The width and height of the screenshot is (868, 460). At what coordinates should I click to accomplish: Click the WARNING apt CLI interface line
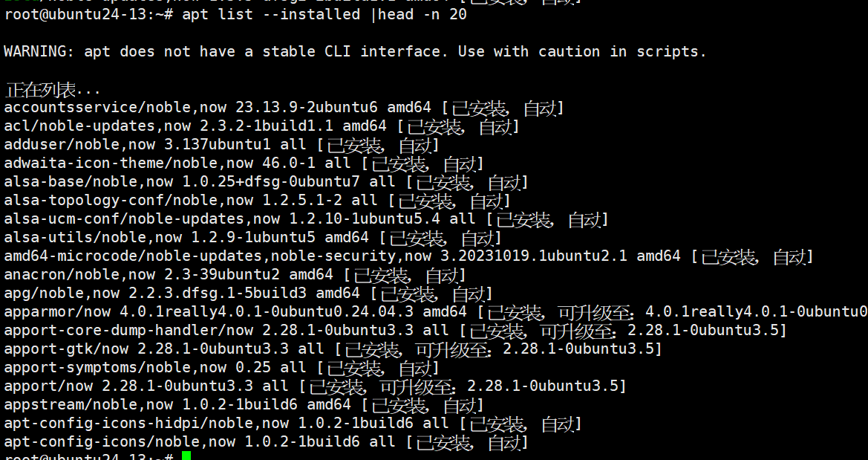click(x=355, y=51)
